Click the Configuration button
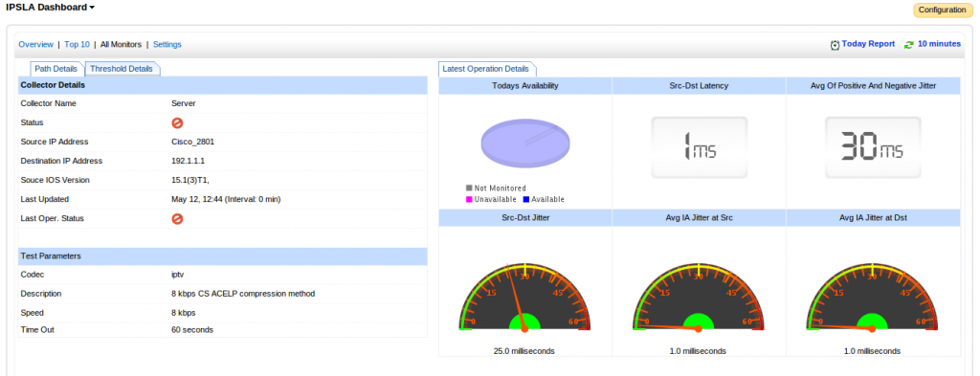 pyautogui.click(x=943, y=10)
